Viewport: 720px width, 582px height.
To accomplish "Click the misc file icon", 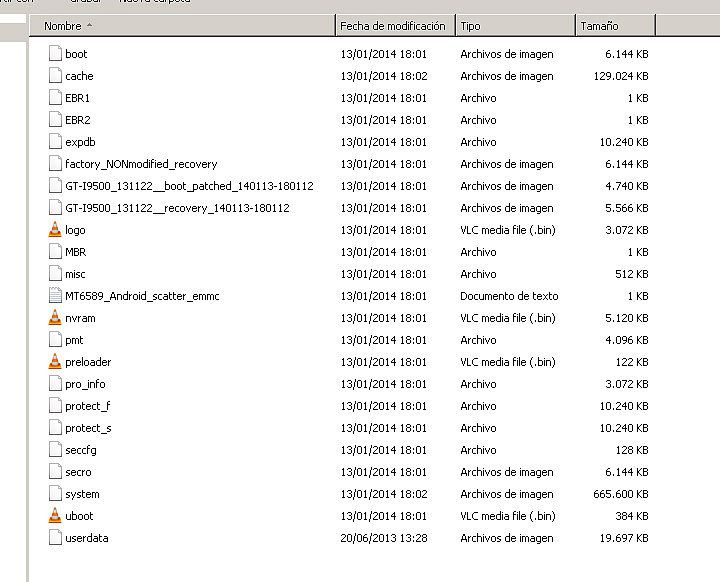I will [x=55, y=273].
